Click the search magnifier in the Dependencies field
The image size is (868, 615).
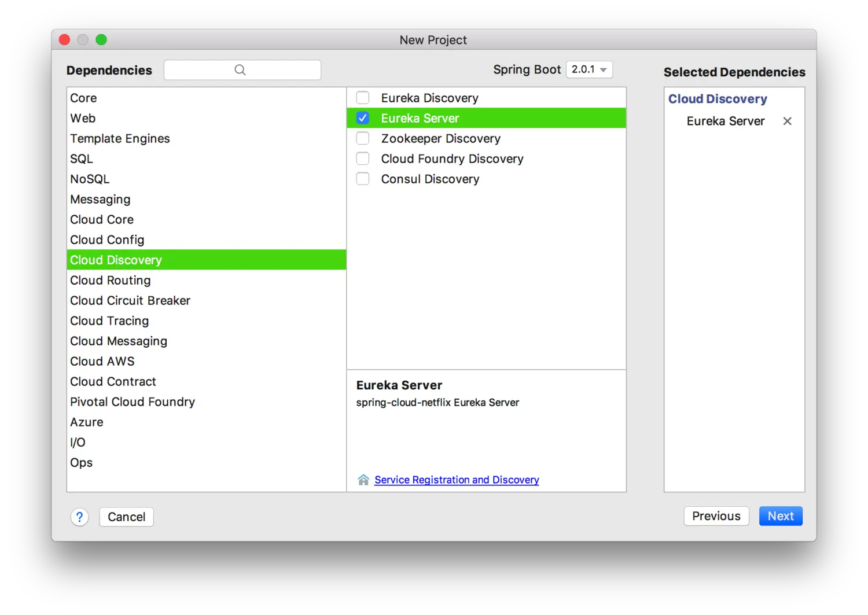240,70
